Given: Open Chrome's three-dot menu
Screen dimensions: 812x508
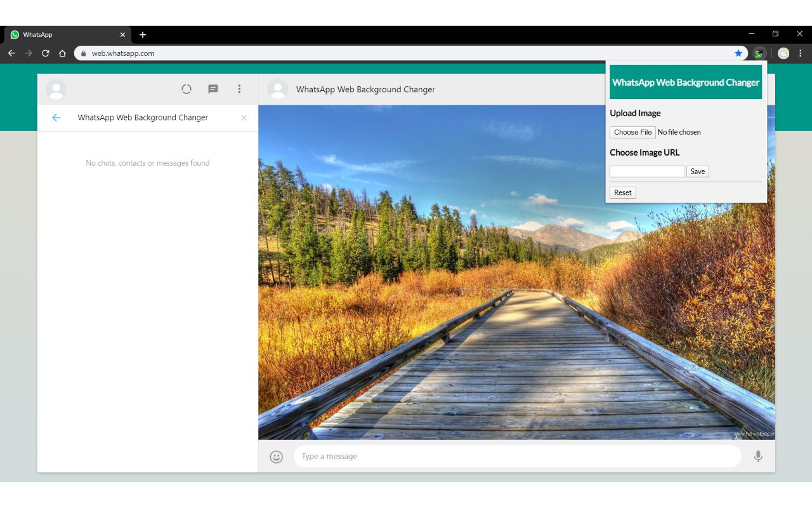Looking at the screenshot, I should [x=801, y=53].
